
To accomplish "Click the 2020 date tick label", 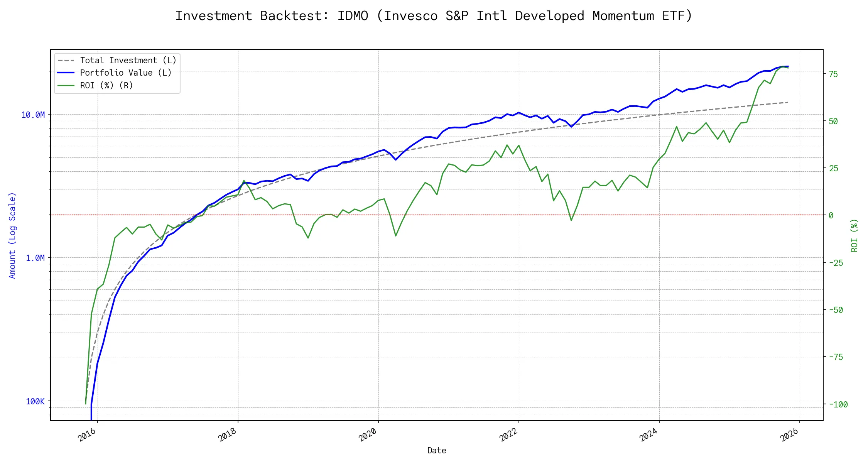I will pos(368,435).
